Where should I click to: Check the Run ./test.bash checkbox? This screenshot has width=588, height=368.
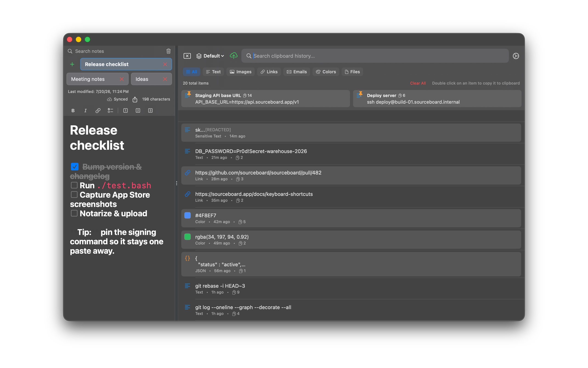(x=74, y=185)
